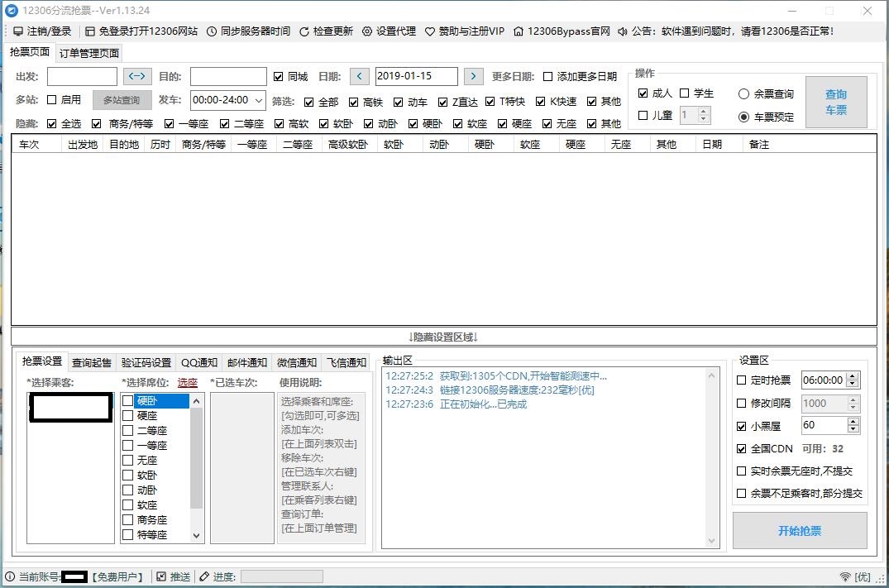The image size is (889, 588).
Task: Click 开始抢票 button
Action: pyautogui.click(x=800, y=531)
